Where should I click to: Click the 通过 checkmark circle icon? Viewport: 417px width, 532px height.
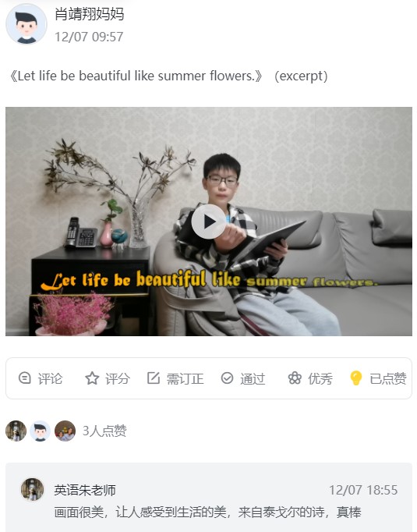227,378
